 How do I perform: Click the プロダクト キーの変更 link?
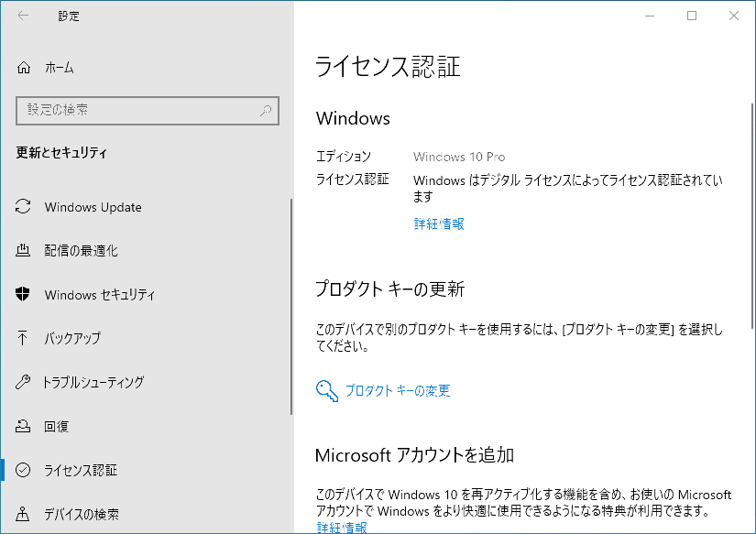[398, 390]
